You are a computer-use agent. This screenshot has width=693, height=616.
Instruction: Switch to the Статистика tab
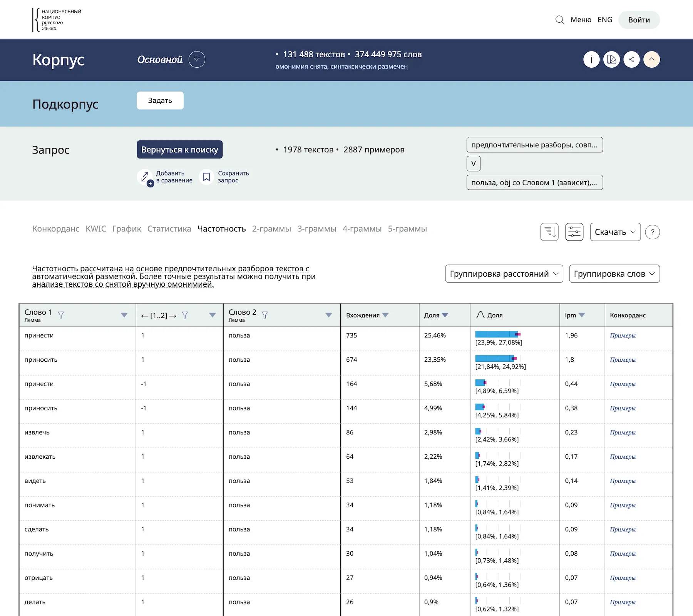pyautogui.click(x=169, y=229)
